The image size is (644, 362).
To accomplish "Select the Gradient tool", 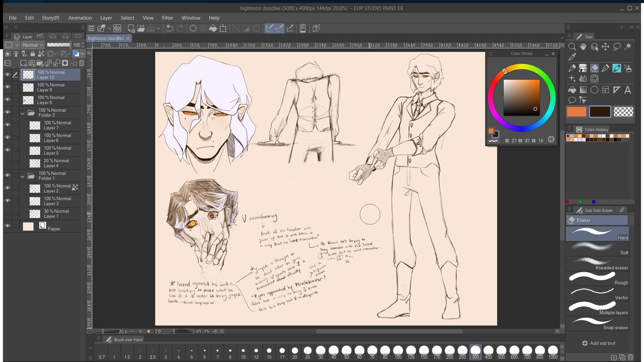I will click(583, 90).
